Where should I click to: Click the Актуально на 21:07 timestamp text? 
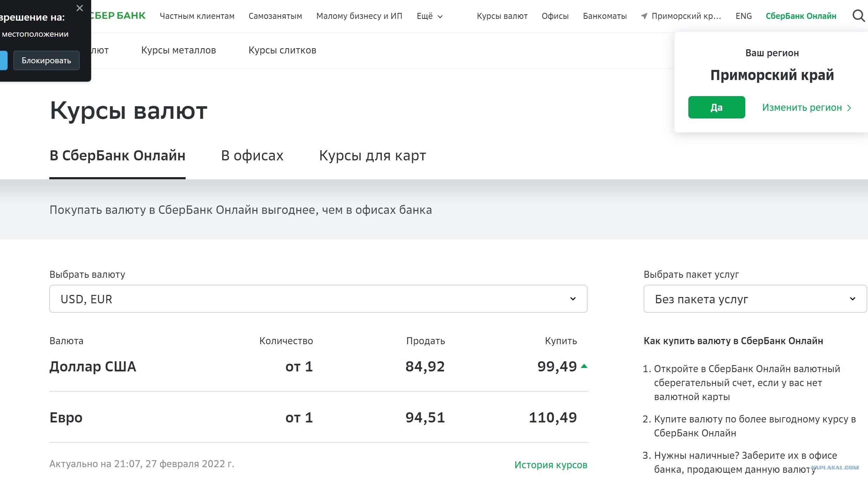tap(142, 464)
